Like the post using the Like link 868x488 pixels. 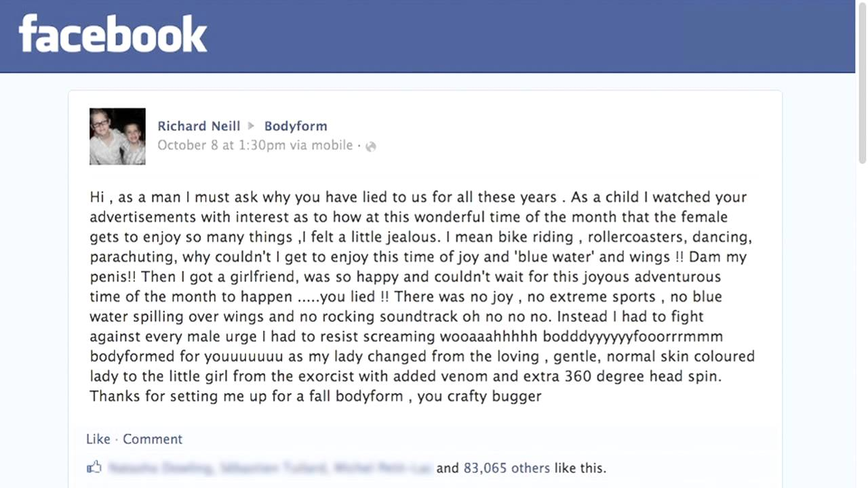tap(98, 439)
